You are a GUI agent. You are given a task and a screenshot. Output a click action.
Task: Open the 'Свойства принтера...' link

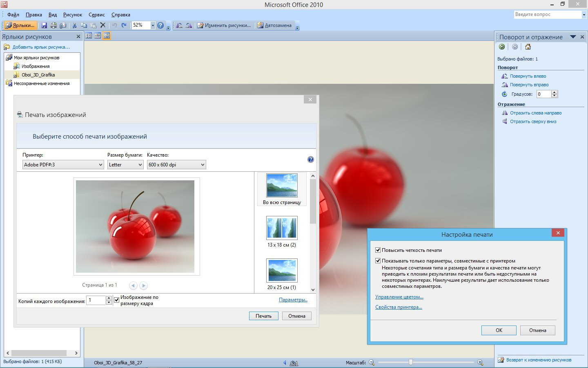click(x=399, y=307)
